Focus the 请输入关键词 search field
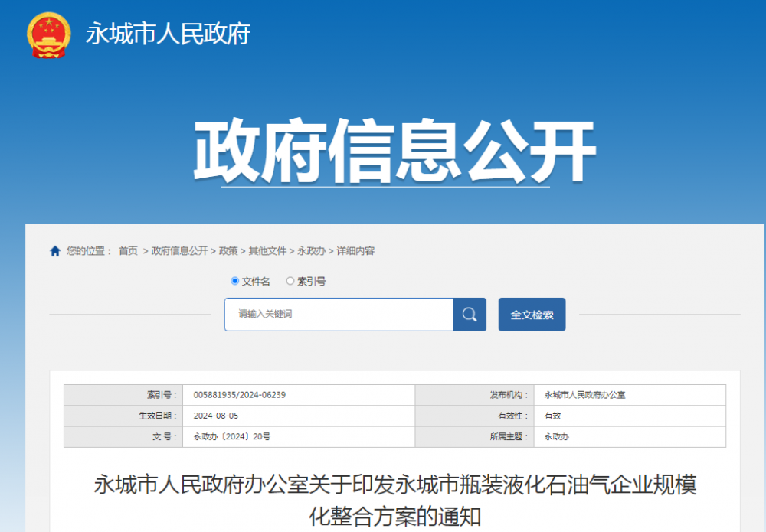This screenshot has width=766, height=532. [339, 315]
